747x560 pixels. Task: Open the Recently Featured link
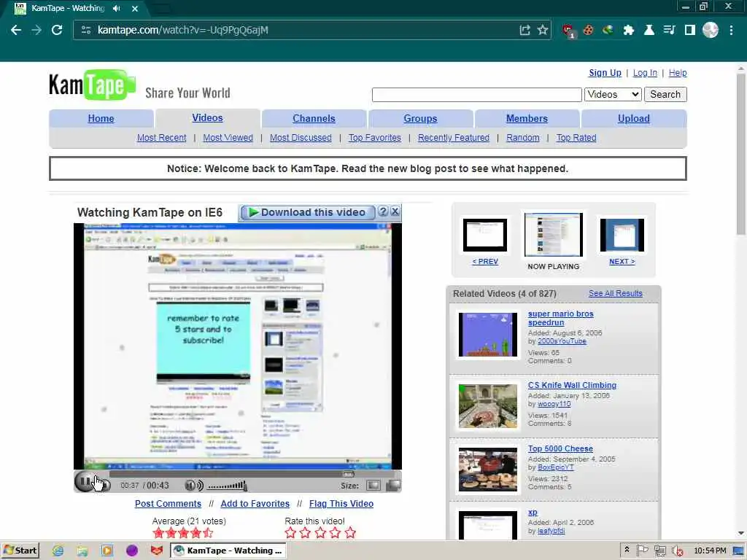(x=454, y=138)
